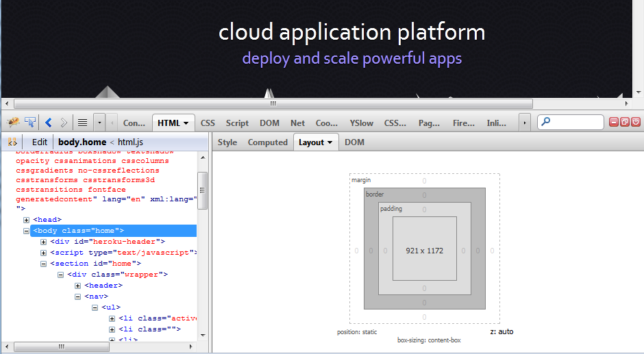Collapse the section id="home" node

[x=44, y=264]
